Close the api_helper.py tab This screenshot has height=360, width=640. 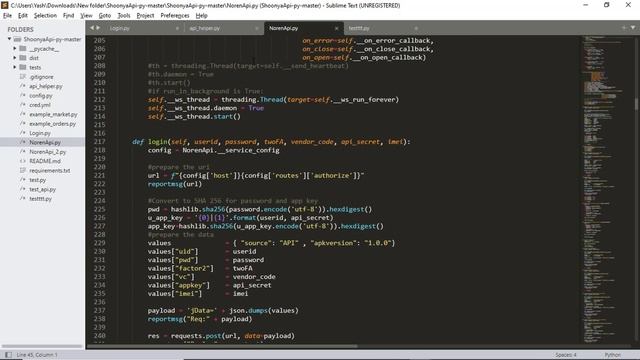point(257,29)
